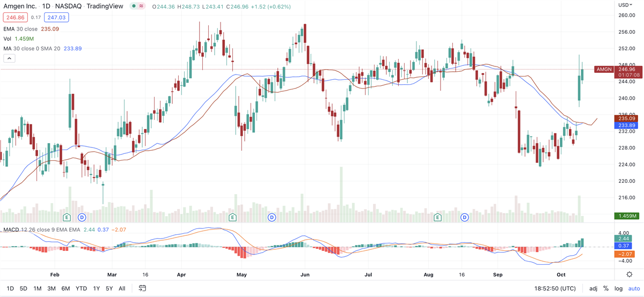Open the go-to-date calendar icon
This screenshot has width=644, height=297.
point(142,288)
